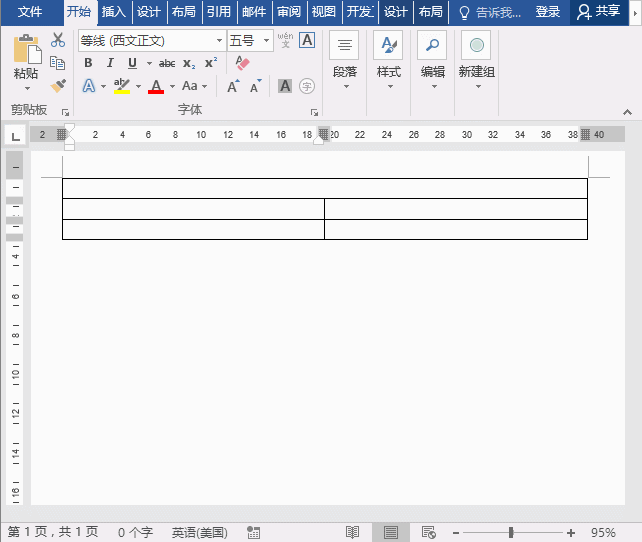Toggle strikethrough (abc) formatting
This screenshot has height=542, width=642.
pyautogui.click(x=166, y=63)
